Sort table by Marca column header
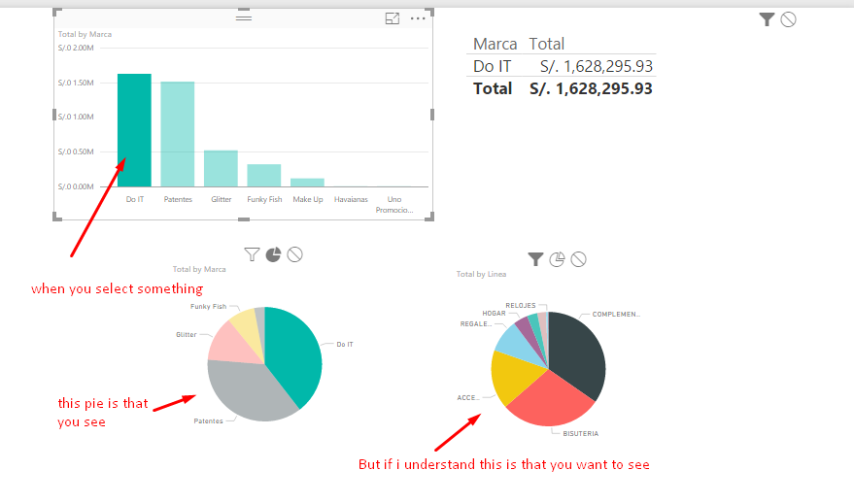The image size is (854, 504). (x=495, y=44)
